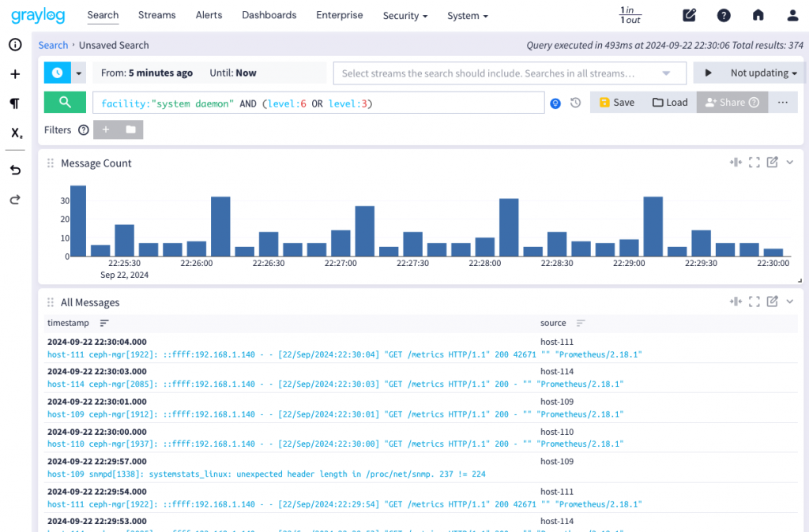809x532 pixels.
Task: Click the Message Count widget drag handle
Action: [x=51, y=163]
